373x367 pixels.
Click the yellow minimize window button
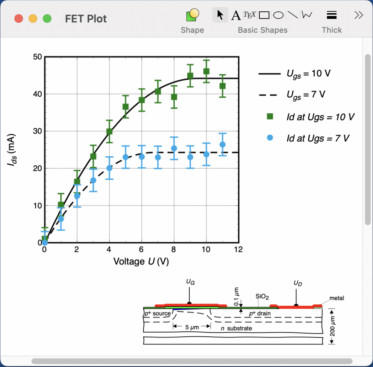point(33,18)
